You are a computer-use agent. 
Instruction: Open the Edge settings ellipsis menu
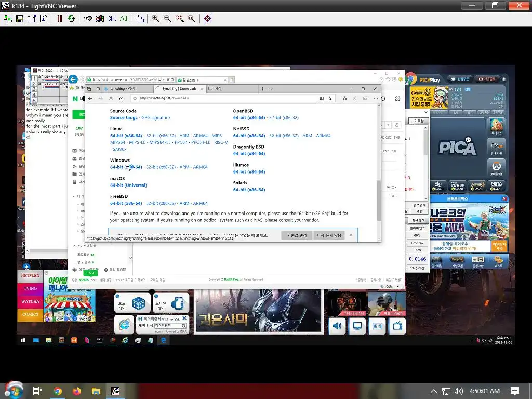pyautogui.click(x=376, y=98)
